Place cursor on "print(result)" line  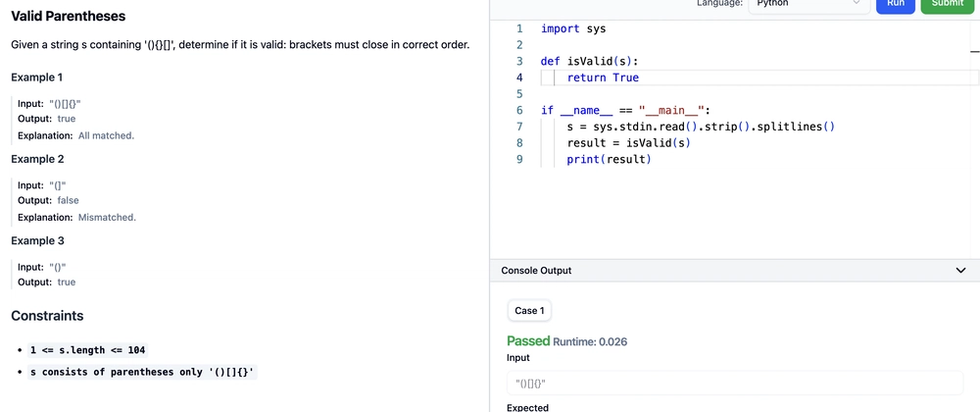coord(609,160)
